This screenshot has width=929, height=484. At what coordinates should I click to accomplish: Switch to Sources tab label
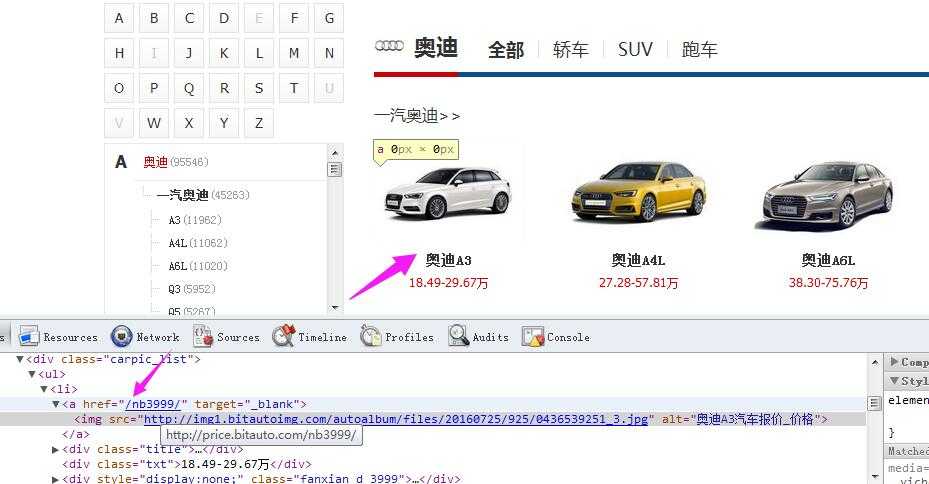[x=238, y=337]
